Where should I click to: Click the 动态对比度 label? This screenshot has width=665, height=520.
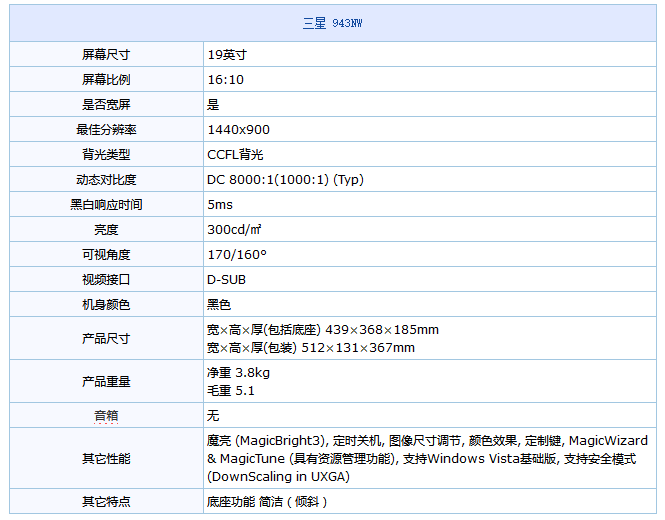tap(106, 179)
